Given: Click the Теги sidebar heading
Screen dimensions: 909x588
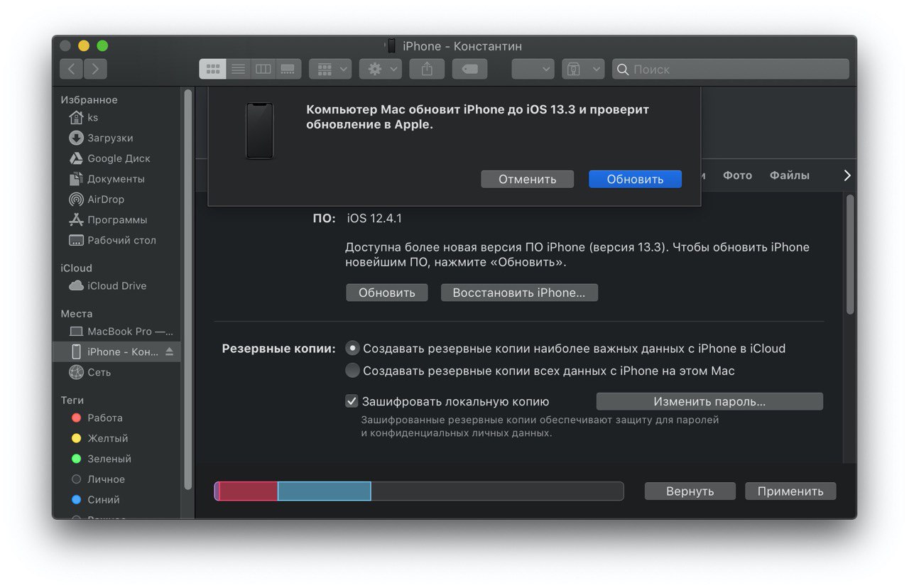Looking at the screenshot, I should click(72, 401).
